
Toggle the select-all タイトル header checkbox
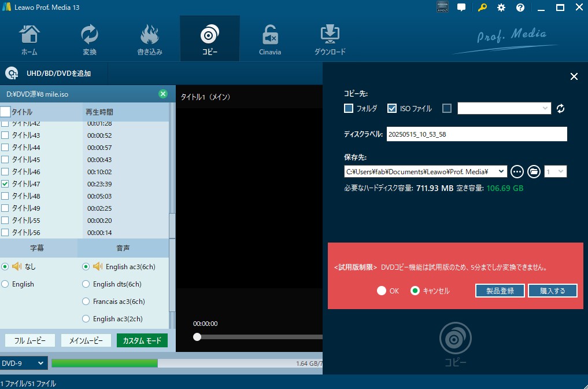tap(5, 112)
